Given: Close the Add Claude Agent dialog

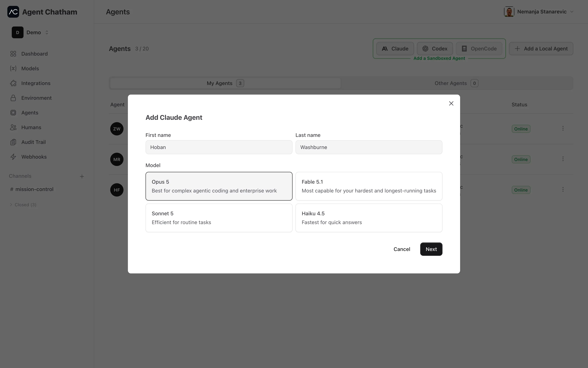Looking at the screenshot, I should 451,103.
